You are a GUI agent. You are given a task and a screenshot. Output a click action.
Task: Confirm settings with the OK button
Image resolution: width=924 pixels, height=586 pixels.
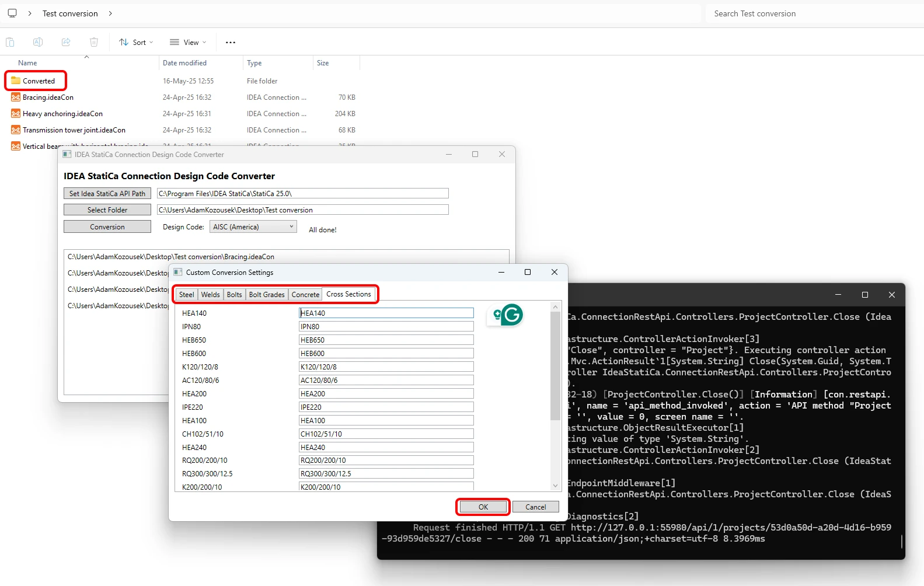tap(483, 507)
